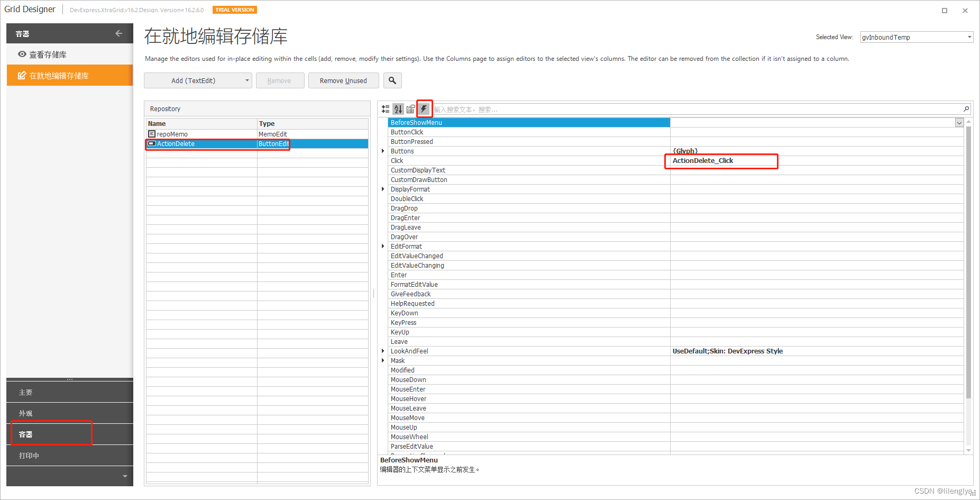Screen dimensions: 980x500
Task: Select the ActionDelete button editor icon
Action: click(151, 143)
